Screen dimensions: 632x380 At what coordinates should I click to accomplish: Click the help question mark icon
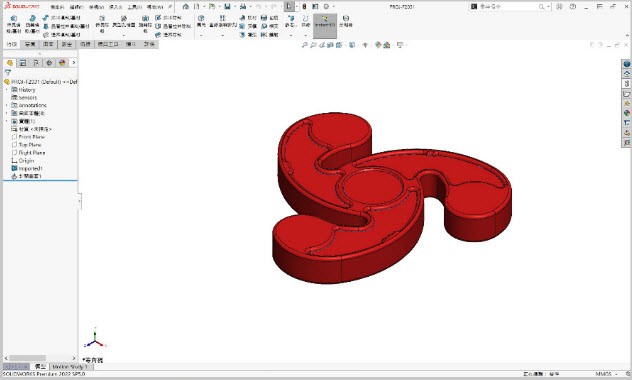(x=573, y=6)
